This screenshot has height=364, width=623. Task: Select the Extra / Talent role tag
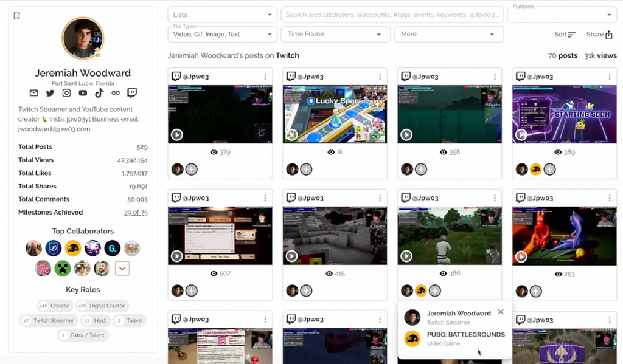[x=83, y=335]
